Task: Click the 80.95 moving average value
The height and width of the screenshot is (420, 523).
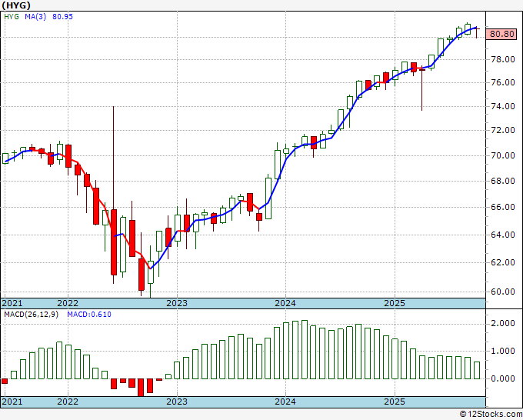Action: pos(63,17)
